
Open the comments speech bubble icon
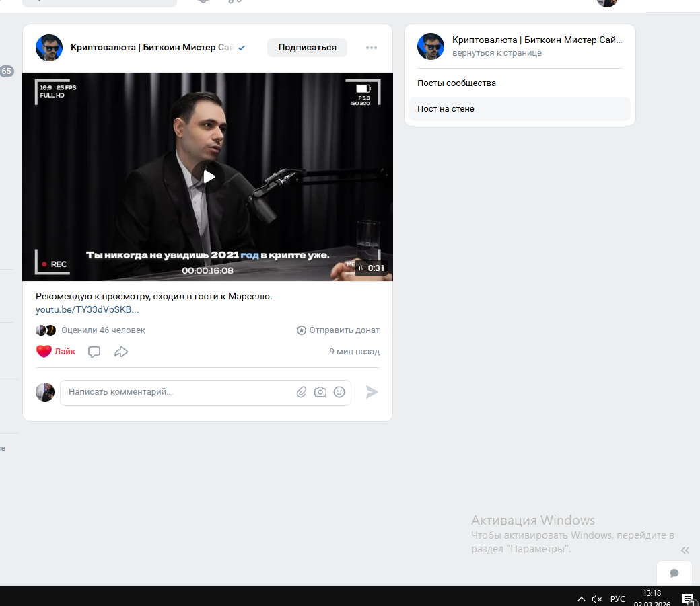tap(94, 352)
